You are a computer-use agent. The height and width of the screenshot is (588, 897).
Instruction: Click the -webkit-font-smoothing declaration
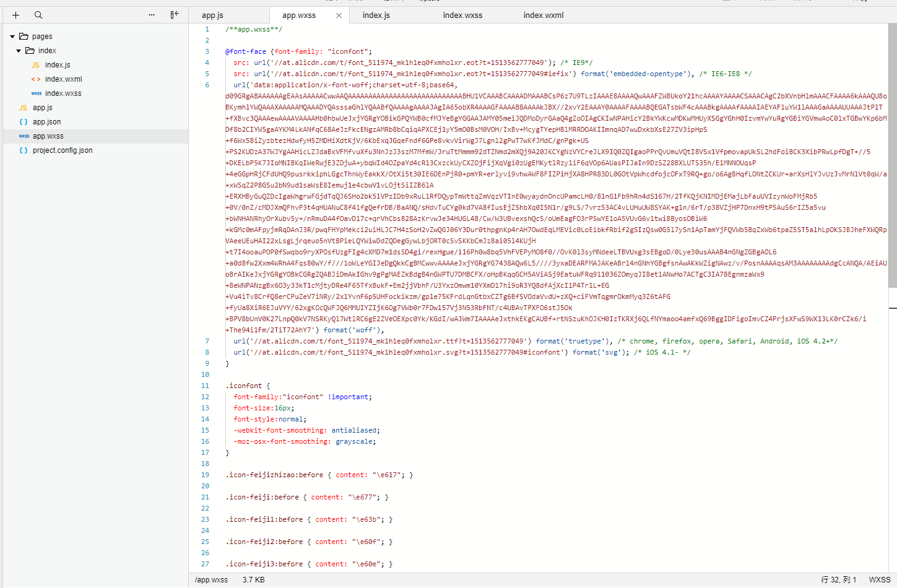[x=306, y=430]
